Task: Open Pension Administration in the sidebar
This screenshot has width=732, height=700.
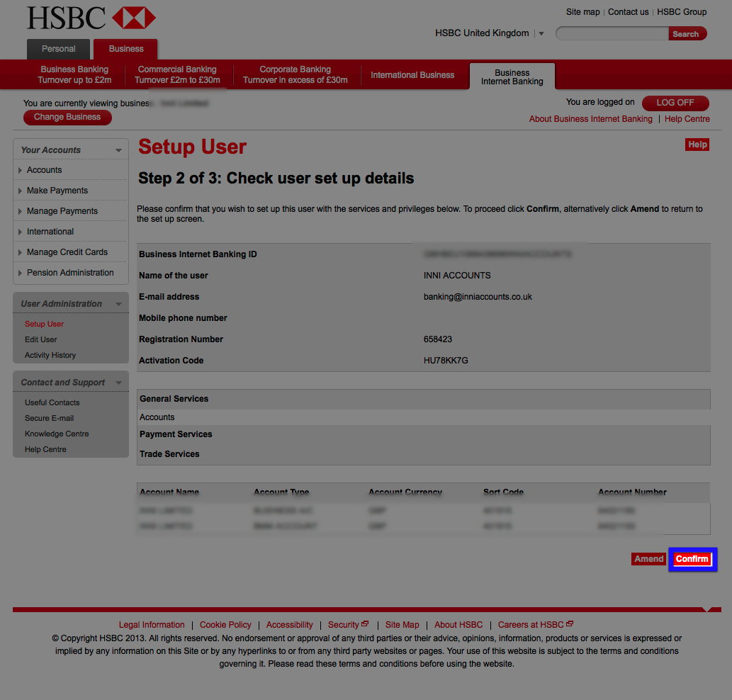Action: 70,273
